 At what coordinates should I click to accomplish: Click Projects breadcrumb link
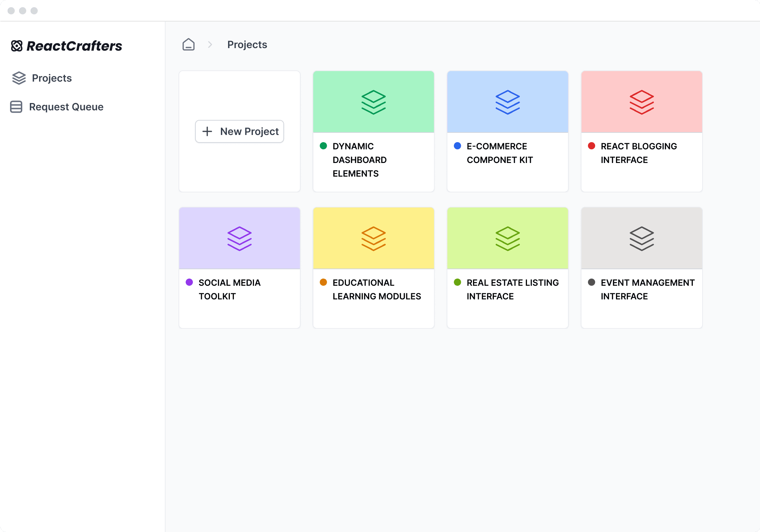[247, 45]
